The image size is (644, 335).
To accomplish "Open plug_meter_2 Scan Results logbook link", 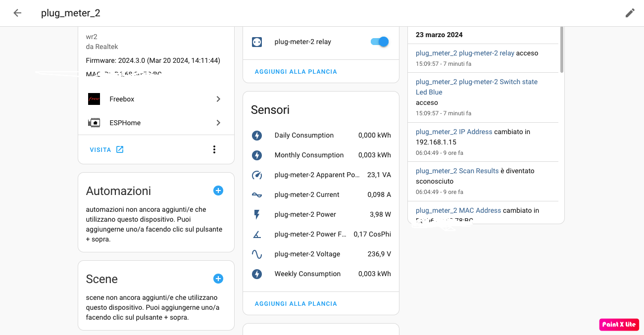I will pyautogui.click(x=457, y=171).
